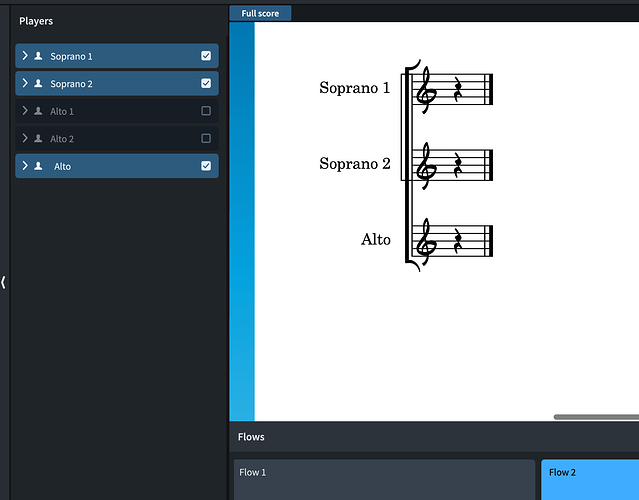The height and width of the screenshot is (500, 639).
Task: Select the Flow 1 card
Action: 384,480
